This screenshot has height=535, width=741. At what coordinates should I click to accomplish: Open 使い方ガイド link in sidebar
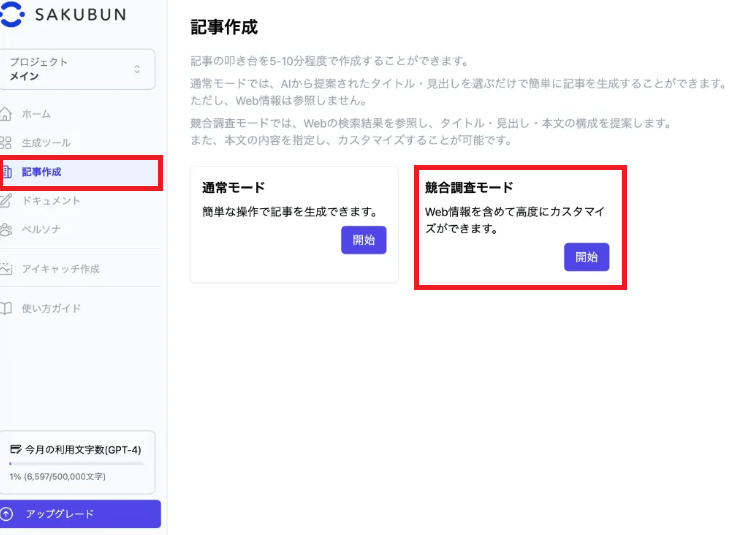[51, 309]
